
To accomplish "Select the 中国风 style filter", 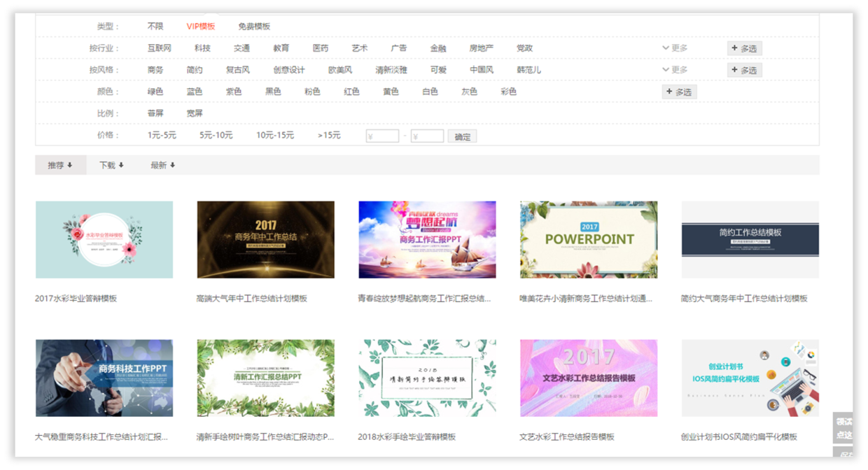I will (482, 69).
